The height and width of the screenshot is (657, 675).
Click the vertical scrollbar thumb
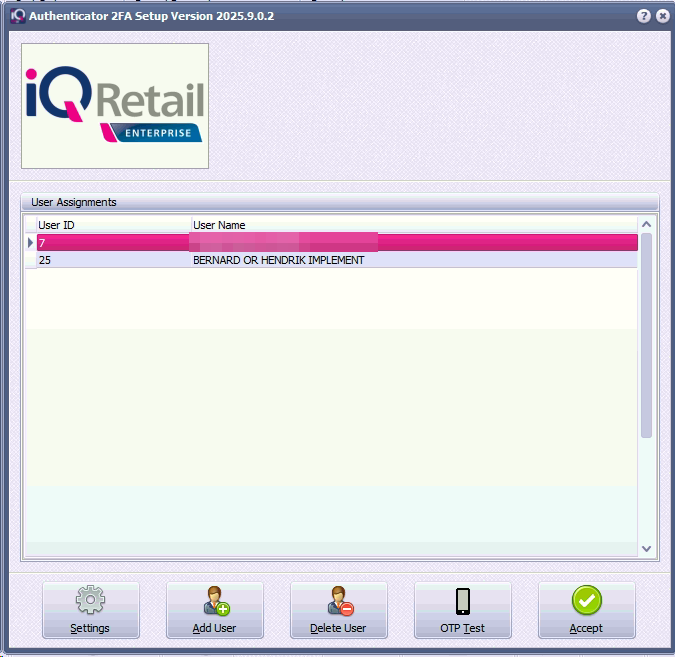click(x=646, y=335)
